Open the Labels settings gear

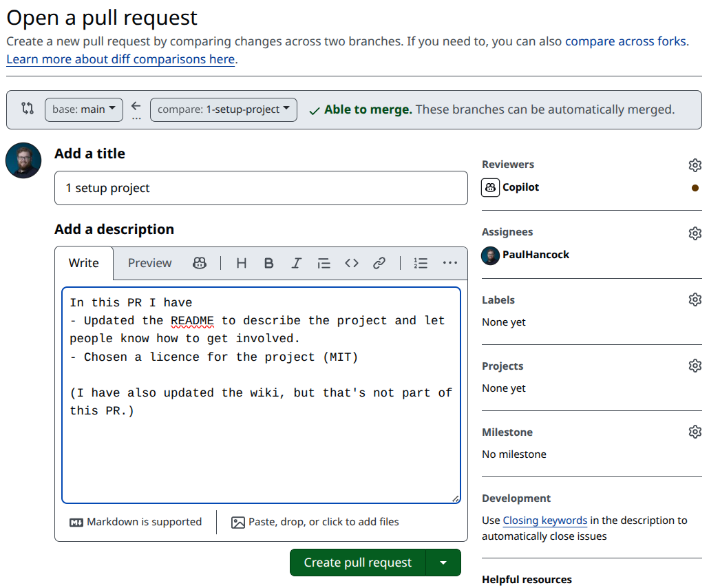coord(695,300)
